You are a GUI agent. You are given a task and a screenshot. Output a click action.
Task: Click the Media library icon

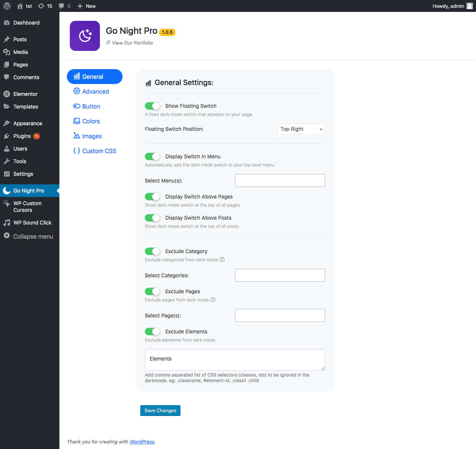7,52
